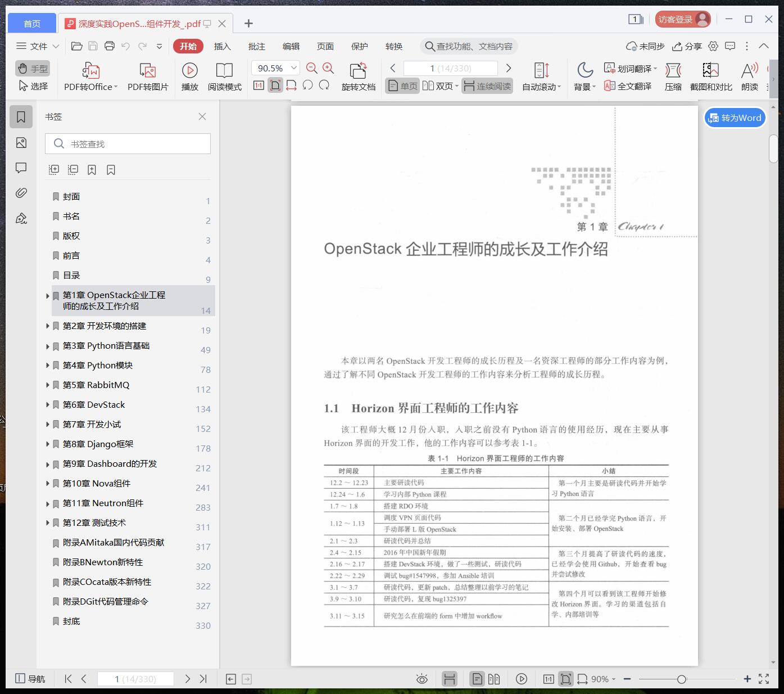Expand 第11章 Neutron组件 bookmark
This screenshot has height=694, width=784.
tap(48, 503)
